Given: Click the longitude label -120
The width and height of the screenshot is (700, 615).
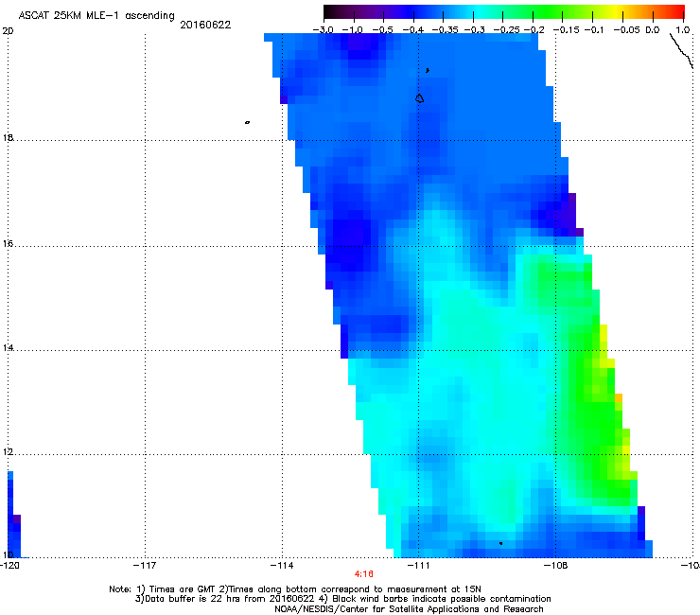Looking at the screenshot, I should 9,566.
